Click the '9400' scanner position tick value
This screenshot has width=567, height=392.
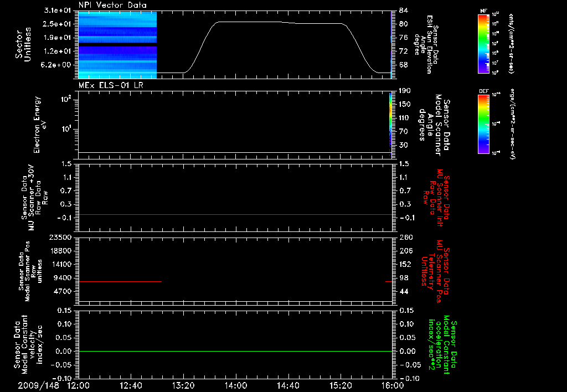[x=62, y=278]
